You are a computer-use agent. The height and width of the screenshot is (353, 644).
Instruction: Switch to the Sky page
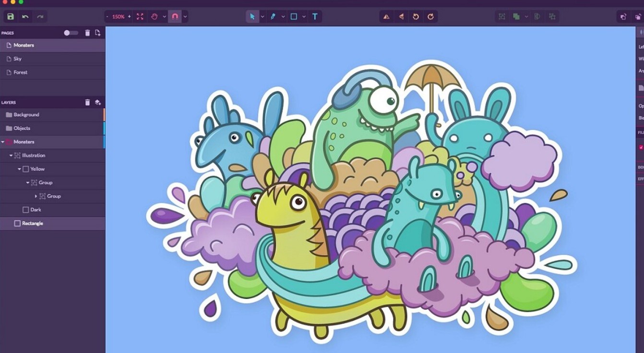tap(52, 59)
